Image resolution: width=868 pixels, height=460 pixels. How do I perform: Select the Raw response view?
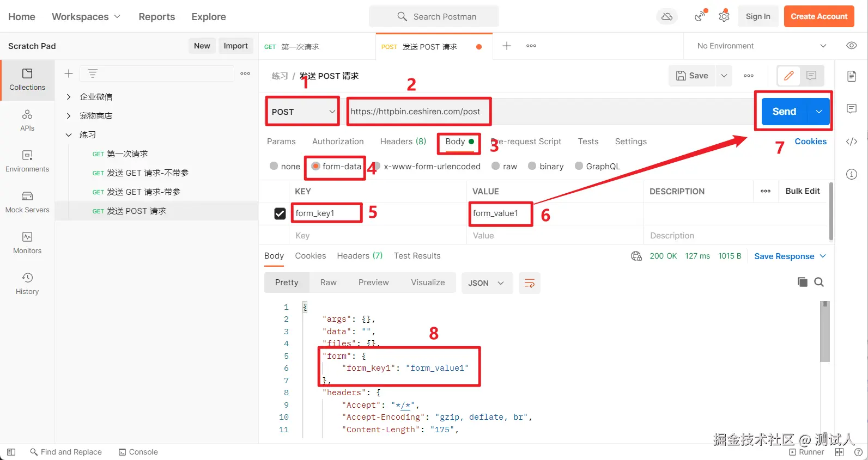[329, 283]
